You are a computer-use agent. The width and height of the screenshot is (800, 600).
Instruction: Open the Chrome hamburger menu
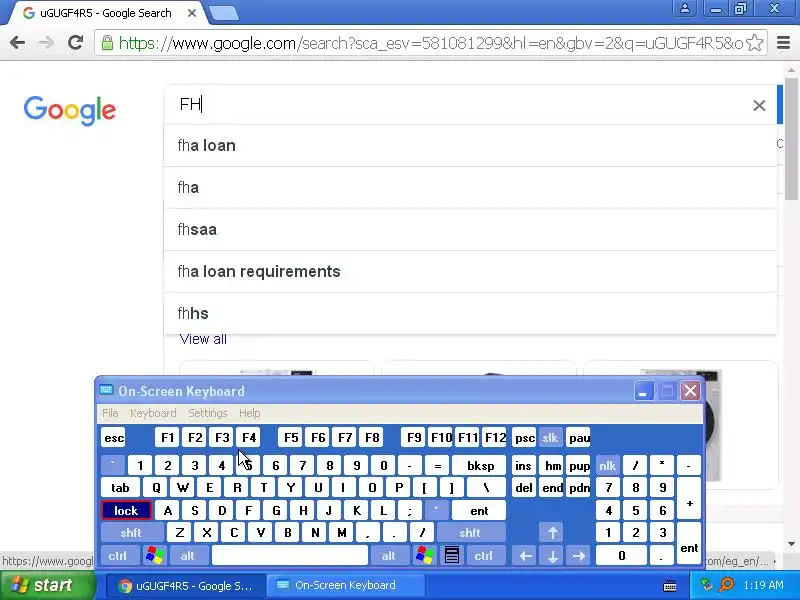783,43
